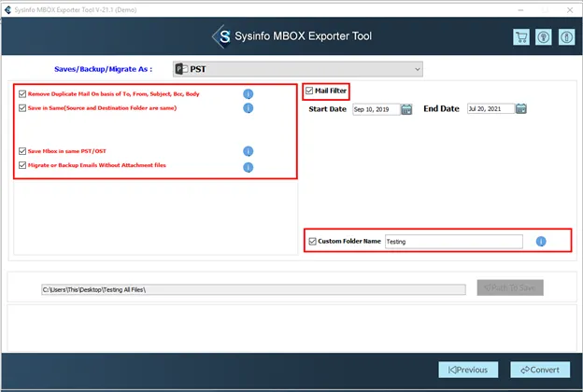
Task: Minimize the MBOX Exporter window
Action: [520, 10]
